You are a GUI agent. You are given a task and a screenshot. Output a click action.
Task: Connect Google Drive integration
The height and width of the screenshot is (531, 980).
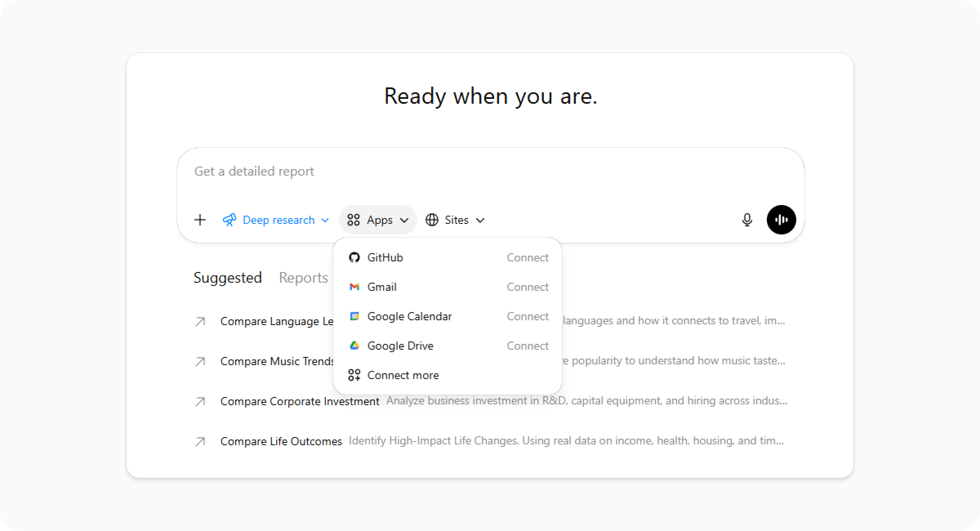[x=527, y=346]
